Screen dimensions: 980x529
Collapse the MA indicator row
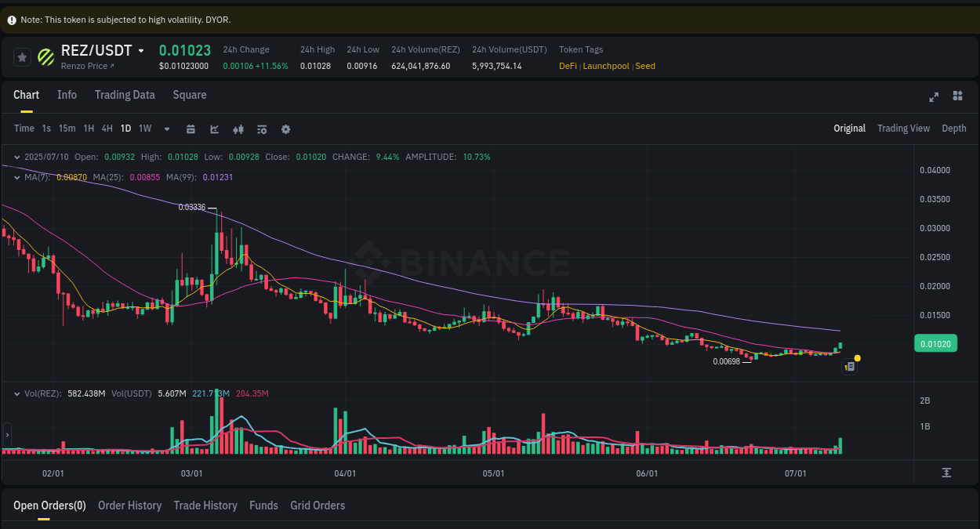(16, 178)
